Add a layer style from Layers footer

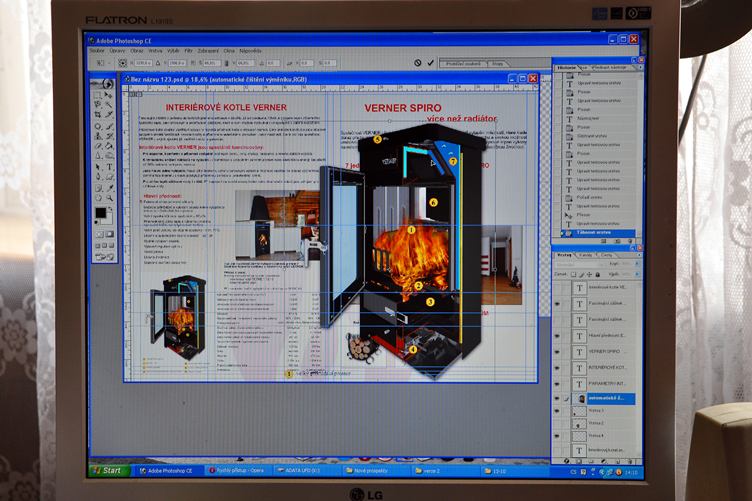[566, 461]
